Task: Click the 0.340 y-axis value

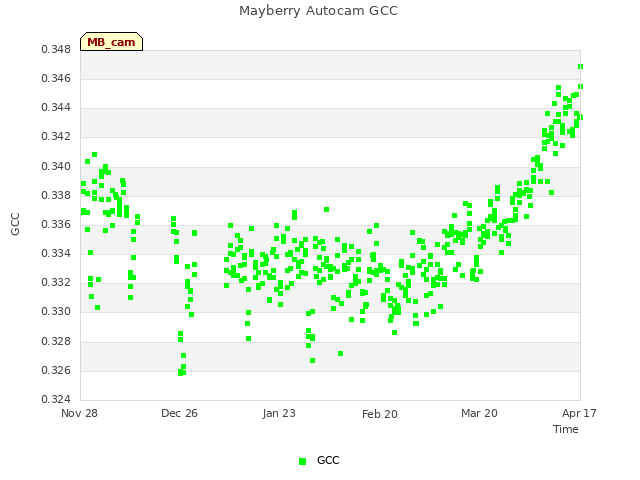Action: pos(56,167)
